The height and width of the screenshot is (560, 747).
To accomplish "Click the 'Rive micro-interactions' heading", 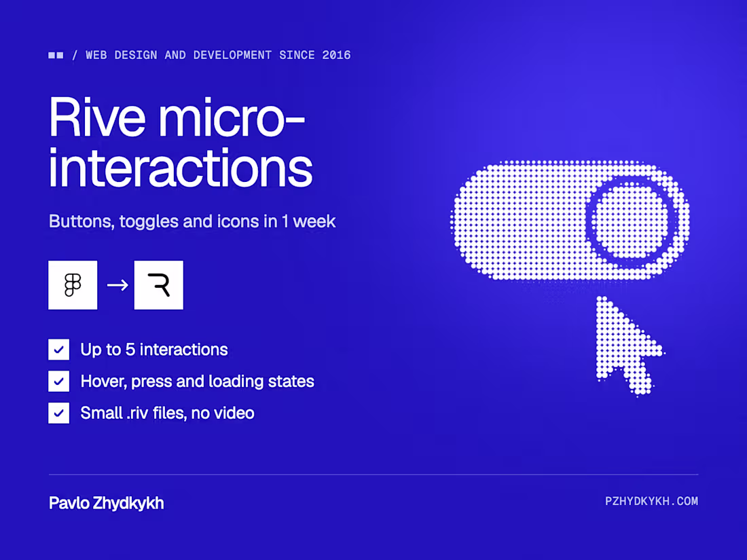I will pyautogui.click(x=180, y=142).
